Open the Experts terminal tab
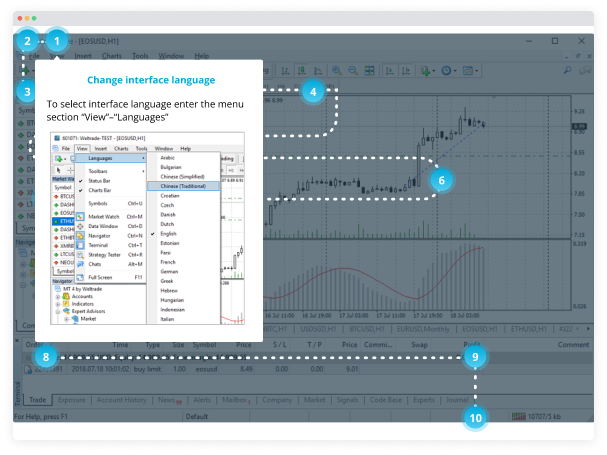Screen dimensions: 607x455 tap(424, 400)
